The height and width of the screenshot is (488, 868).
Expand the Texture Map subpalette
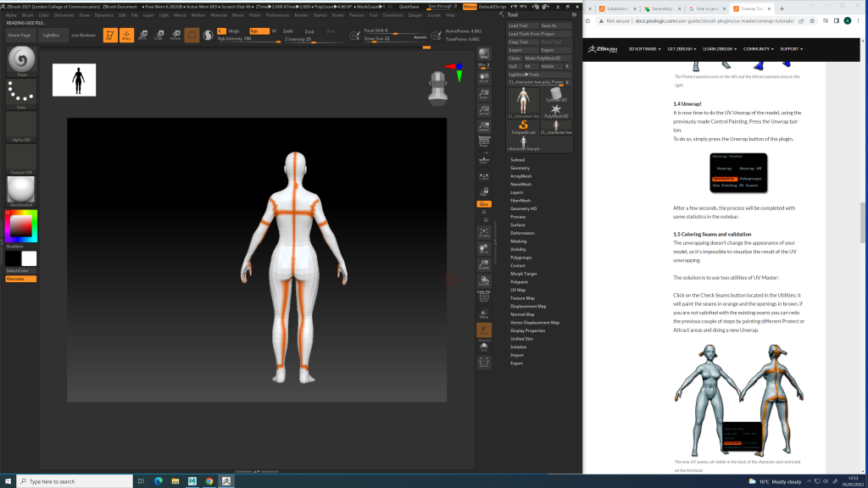(x=522, y=298)
